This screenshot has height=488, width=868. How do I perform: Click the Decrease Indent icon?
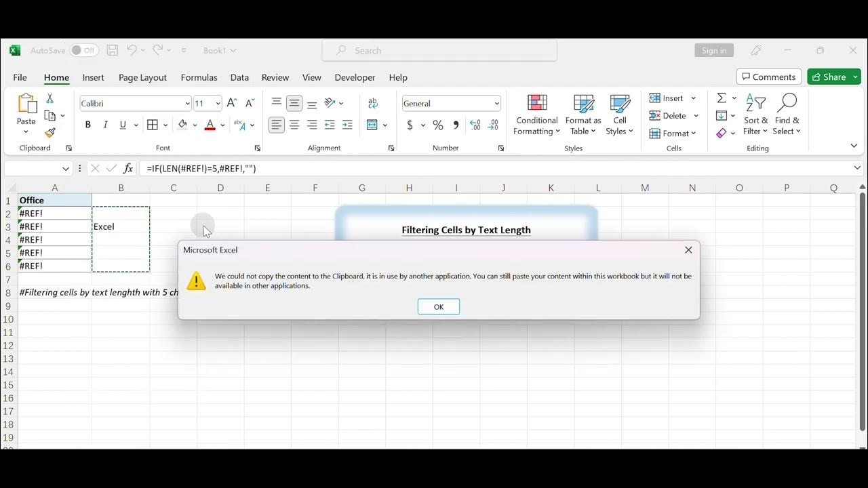click(330, 125)
